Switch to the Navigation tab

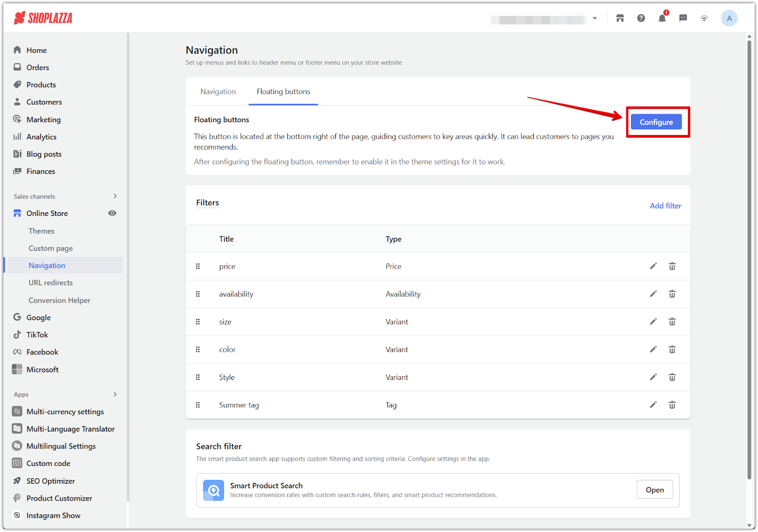[218, 91]
